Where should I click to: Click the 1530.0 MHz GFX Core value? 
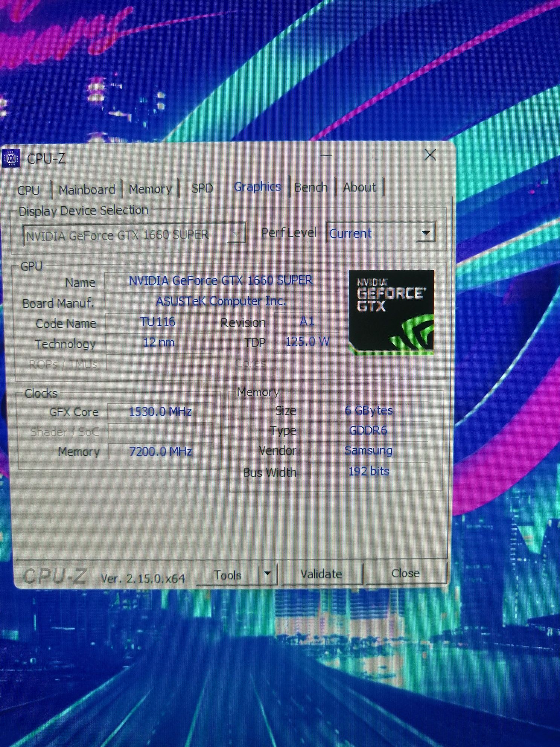(x=160, y=412)
